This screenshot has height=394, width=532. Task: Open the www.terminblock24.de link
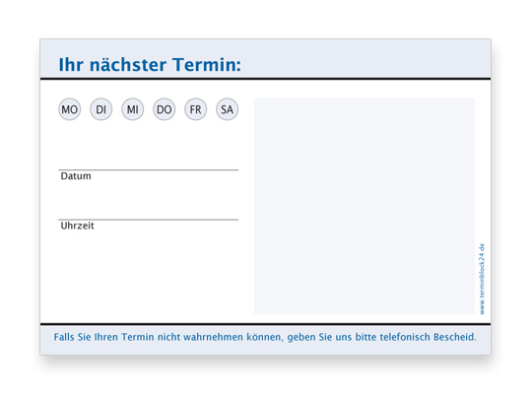point(482,279)
